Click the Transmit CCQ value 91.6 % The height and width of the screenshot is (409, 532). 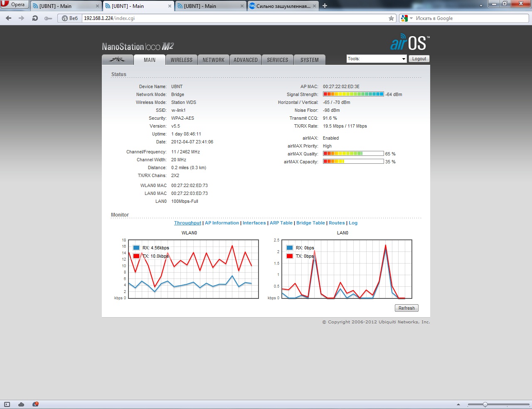(330, 118)
